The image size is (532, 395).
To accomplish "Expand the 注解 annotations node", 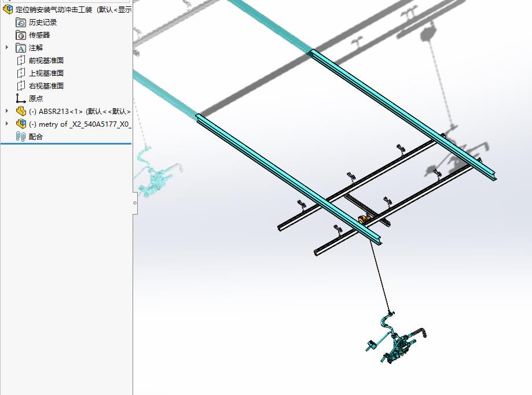I will 7,47.
